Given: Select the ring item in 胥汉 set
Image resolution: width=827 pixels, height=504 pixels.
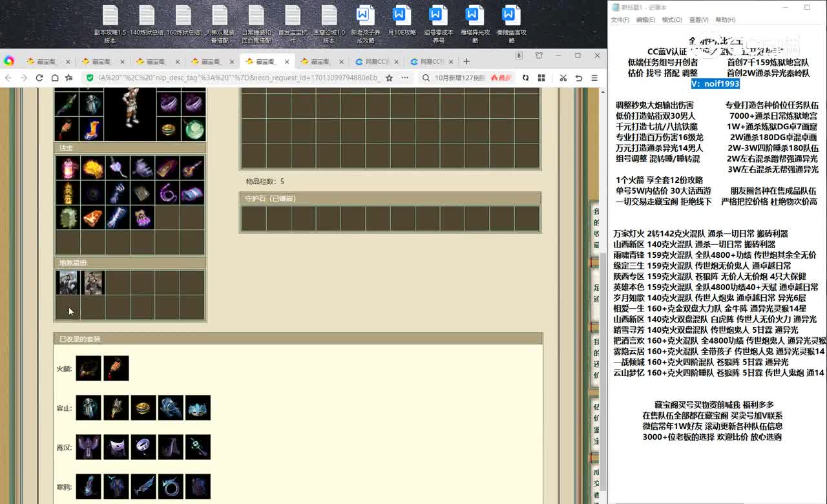Looking at the screenshot, I should (143, 447).
